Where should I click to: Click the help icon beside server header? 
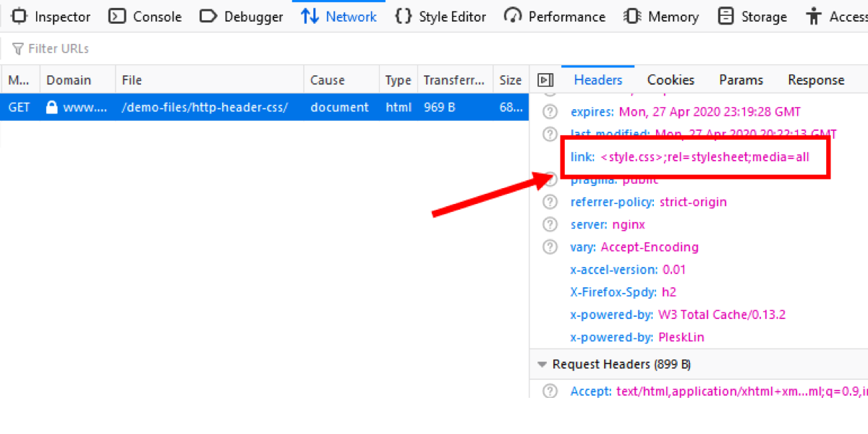tap(550, 224)
